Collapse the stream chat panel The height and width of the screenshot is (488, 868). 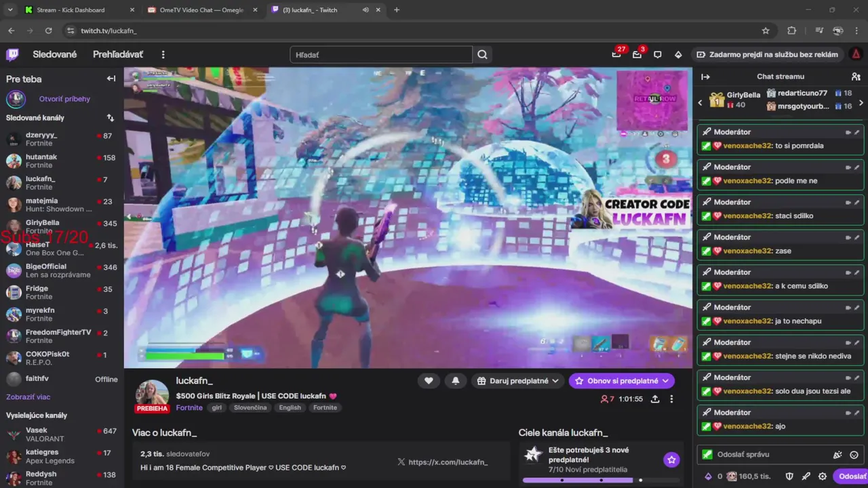[x=705, y=77]
